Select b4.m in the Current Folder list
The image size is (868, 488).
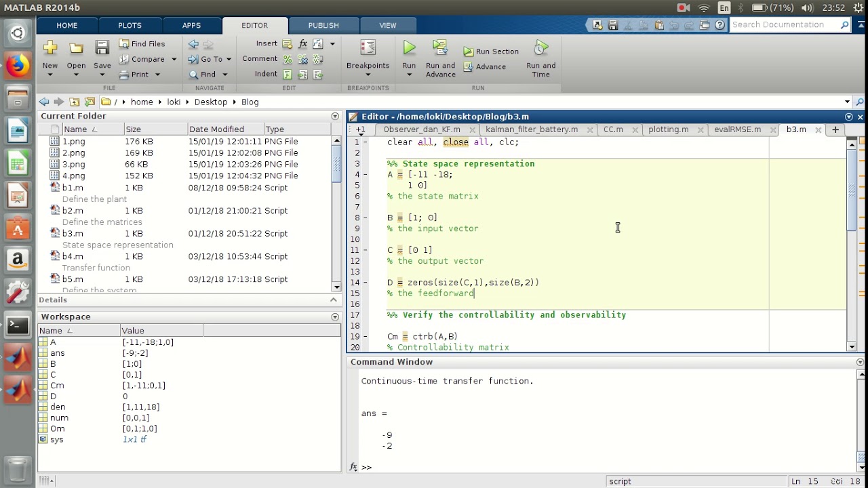[x=73, y=256]
